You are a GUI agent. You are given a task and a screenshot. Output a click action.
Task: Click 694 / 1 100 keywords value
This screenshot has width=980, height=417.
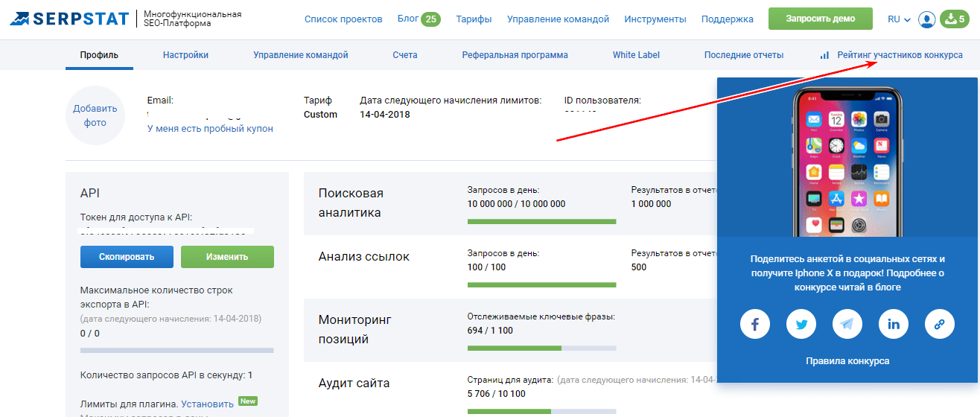[490, 330]
